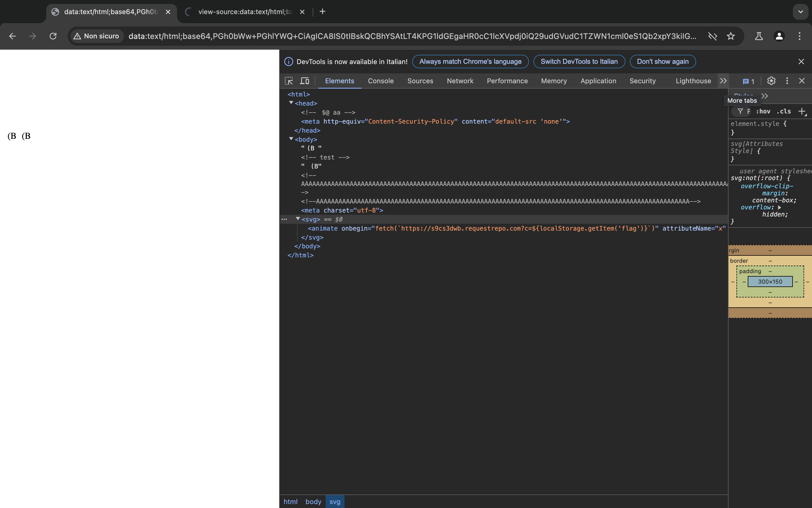
Task: Open DevTools settings gear
Action: point(771,81)
